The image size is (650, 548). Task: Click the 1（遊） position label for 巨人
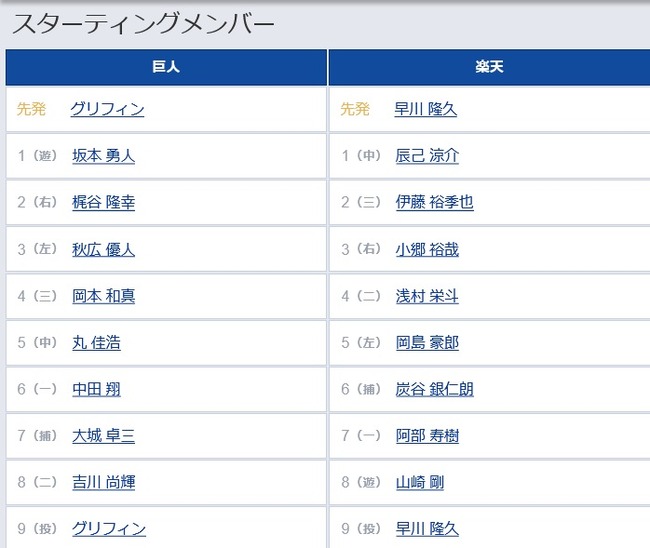click(x=37, y=156)
